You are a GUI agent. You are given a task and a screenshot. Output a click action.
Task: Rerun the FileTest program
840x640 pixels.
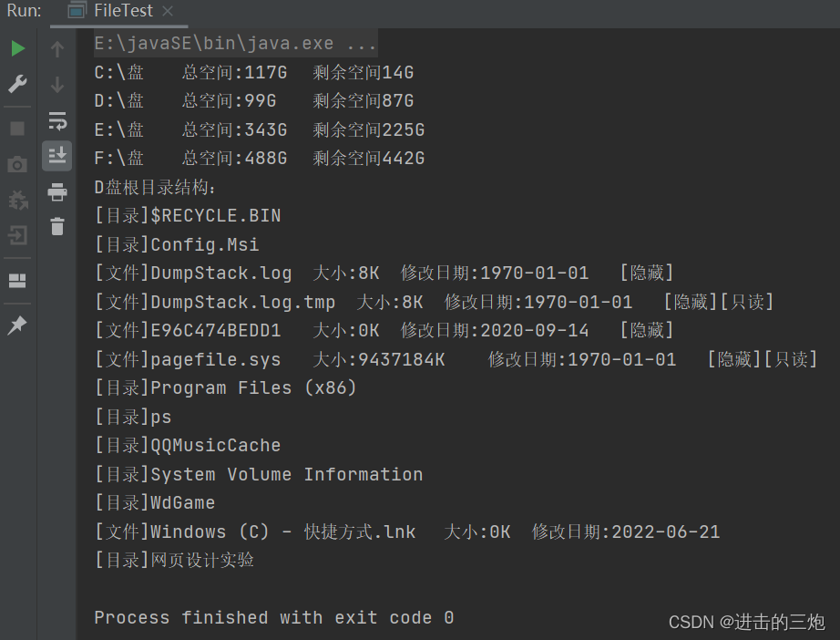tap(18, 48)
